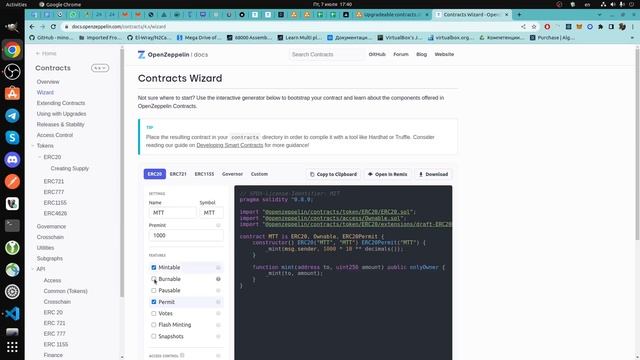Click the Chrome icon in the dock
This screenshot has width=640, height=360.
point(12,50)
